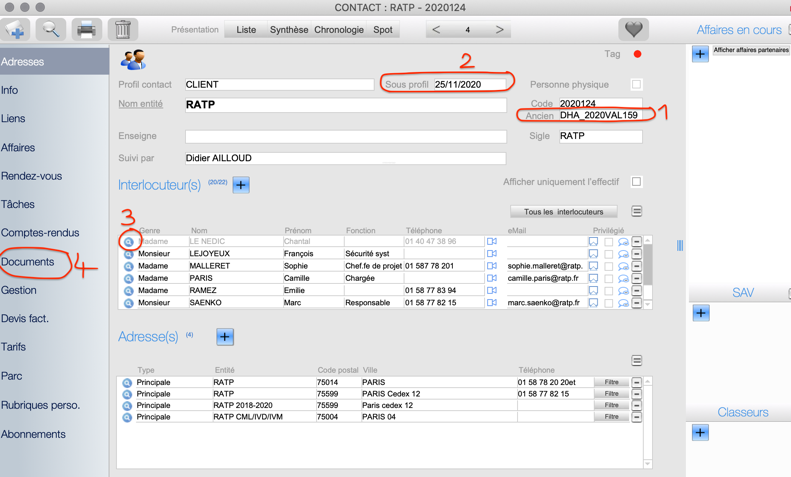Enable Afficher uniquement l'effectif checkbox
791x477 pixels.
636,182
